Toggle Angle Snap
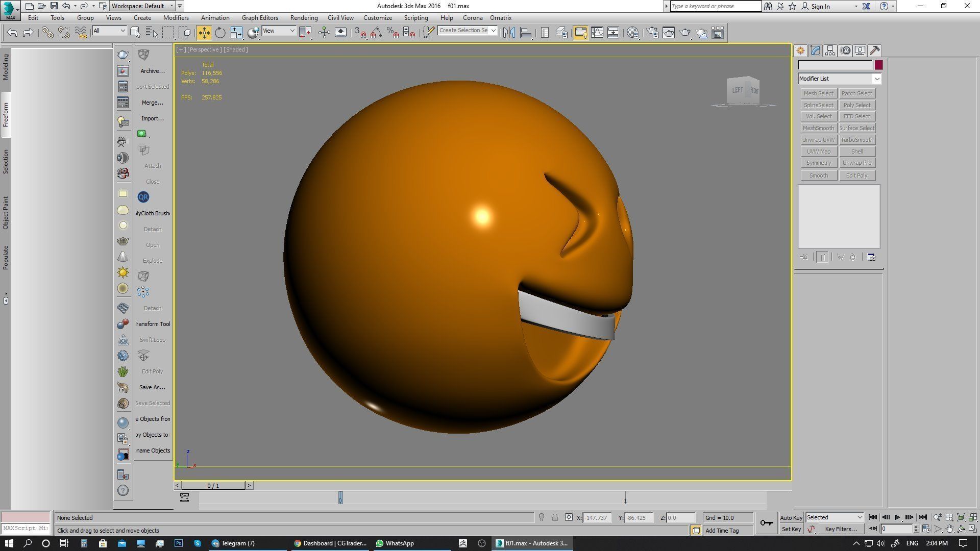This screenshot has width=980, height=551. click(x=377, y=33)
